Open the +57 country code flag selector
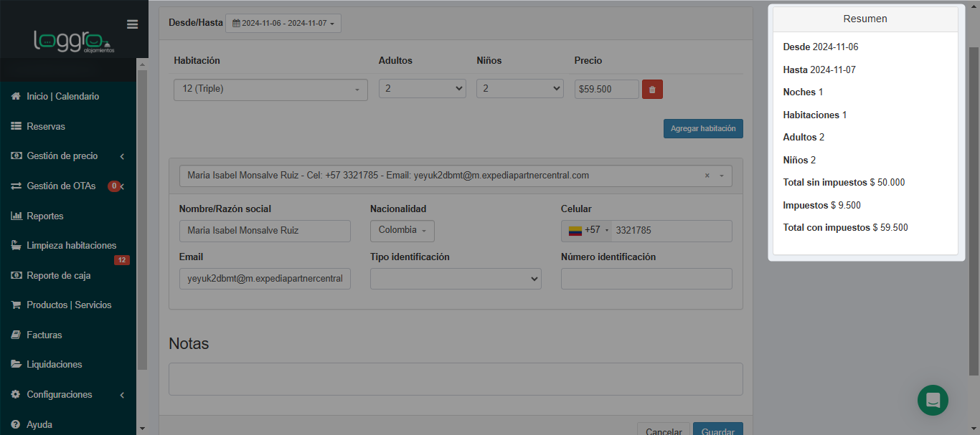980x435 pixels. coord(586,231)
